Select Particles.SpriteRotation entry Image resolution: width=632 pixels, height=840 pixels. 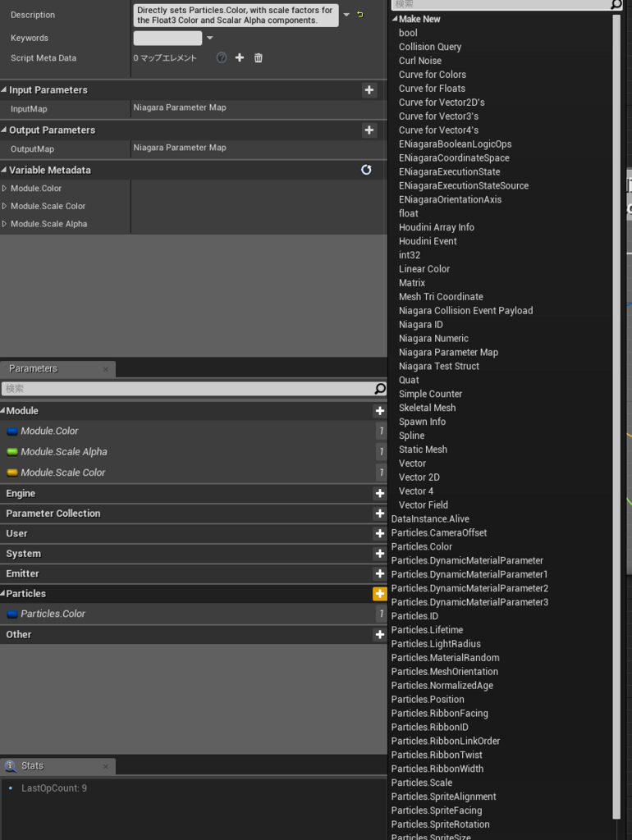point(440,824)
